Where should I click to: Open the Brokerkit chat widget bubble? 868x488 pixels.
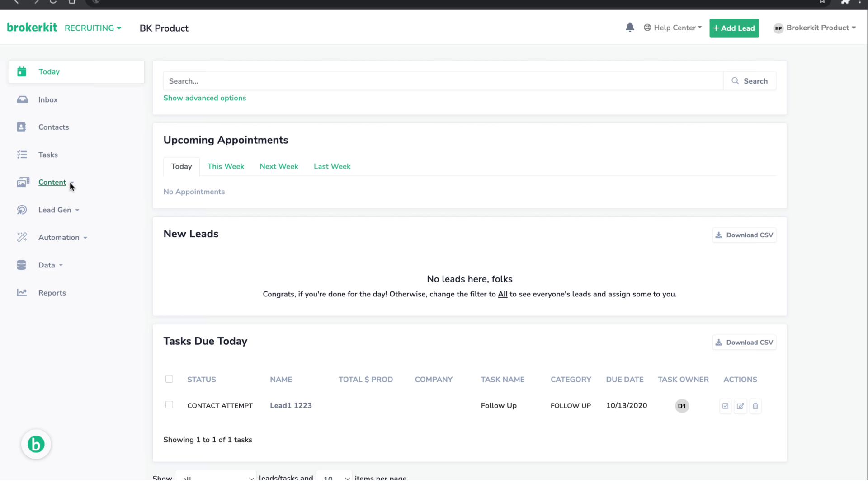click(x=36, y=444)
